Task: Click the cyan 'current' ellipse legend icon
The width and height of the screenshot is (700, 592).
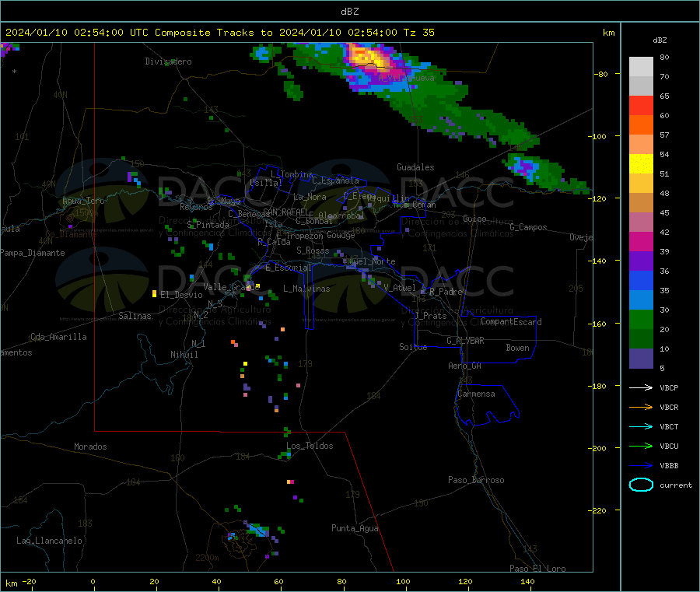Action: (x=641, y=485)
